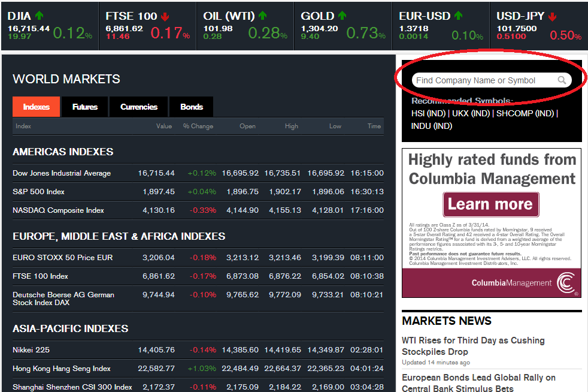This screenshot has width=588, height=392.
Task: Open NASDAQ Composite Index
Action: coord(58,210)
